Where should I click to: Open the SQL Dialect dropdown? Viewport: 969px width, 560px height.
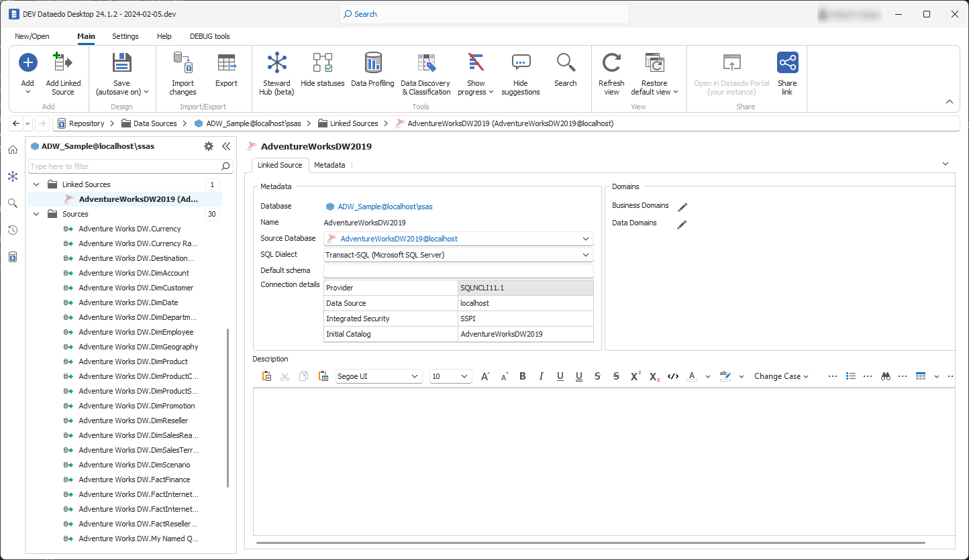point(586,255)
